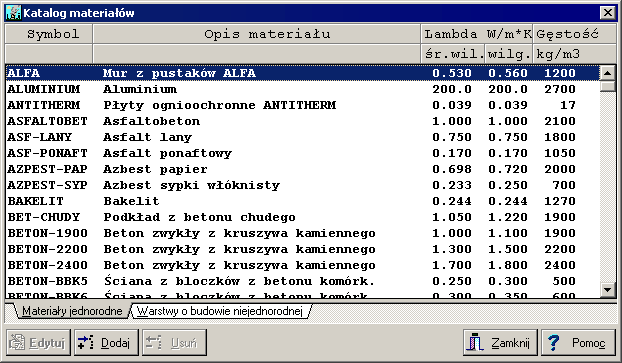Click description 'Płyty ognioochronne ANTITHERM'

click(x=220, y=106)
